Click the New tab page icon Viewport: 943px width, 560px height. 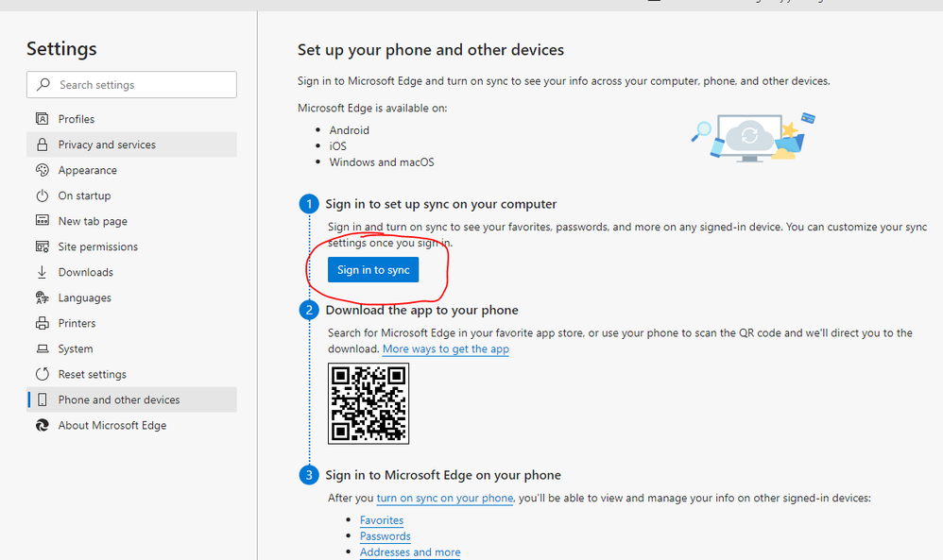[43, 221]
